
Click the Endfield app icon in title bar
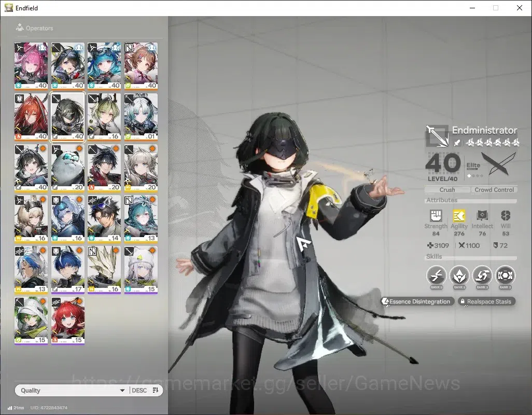[x=8, y=8]
